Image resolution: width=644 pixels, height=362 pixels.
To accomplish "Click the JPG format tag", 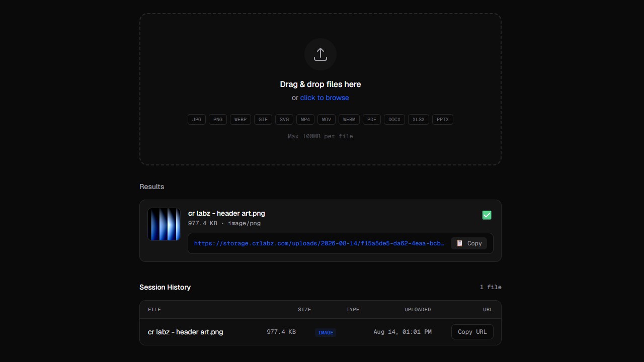I will tap(197, 120).
